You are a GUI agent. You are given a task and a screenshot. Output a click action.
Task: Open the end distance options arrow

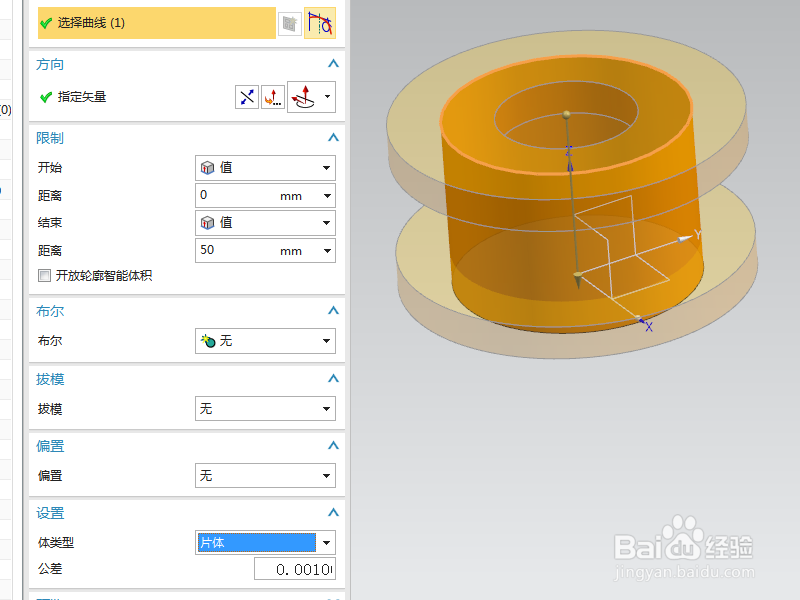click(328, 251)
